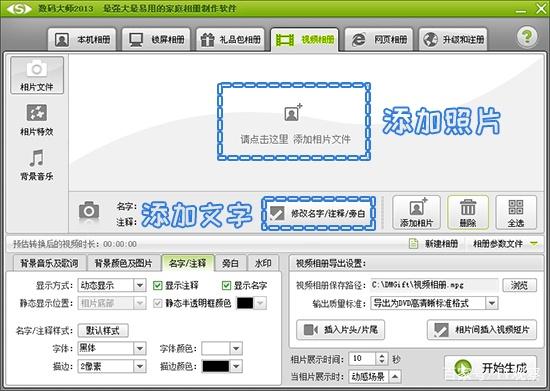Viewport: 550px width, 391px height.
Task: Click the 相片展示时间 value field
Action: click(363, 358)
